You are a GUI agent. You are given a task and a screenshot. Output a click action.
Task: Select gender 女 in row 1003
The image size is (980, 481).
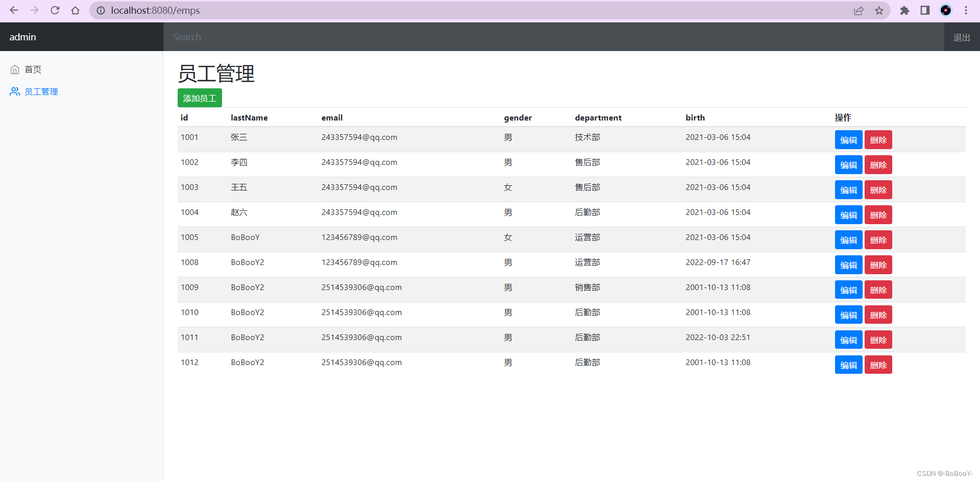pos(508,187)
